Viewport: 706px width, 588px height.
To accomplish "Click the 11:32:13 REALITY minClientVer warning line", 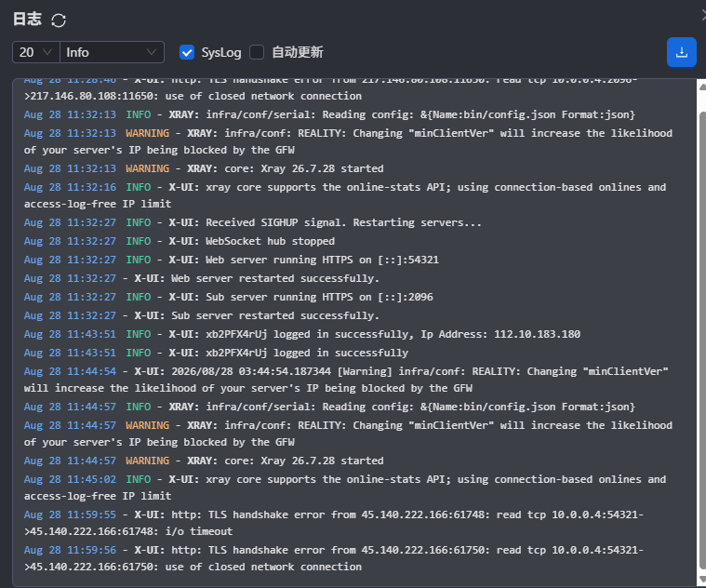I will click(348, 141).
